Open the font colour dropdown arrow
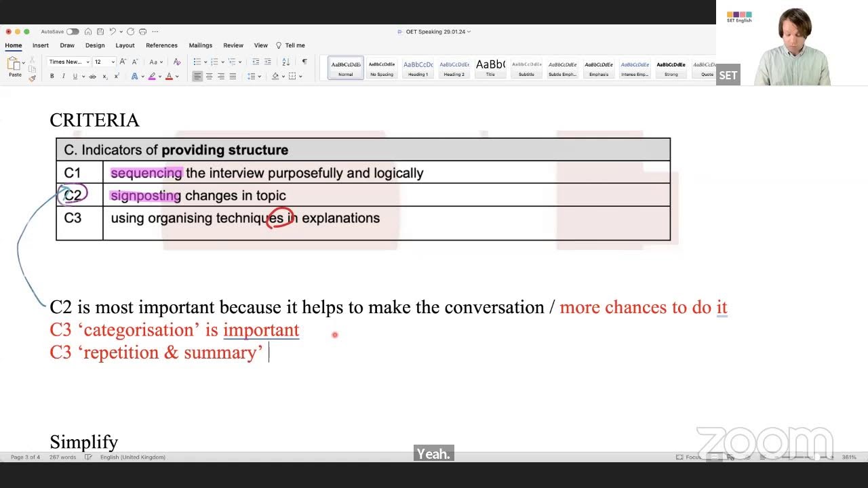 177,77
